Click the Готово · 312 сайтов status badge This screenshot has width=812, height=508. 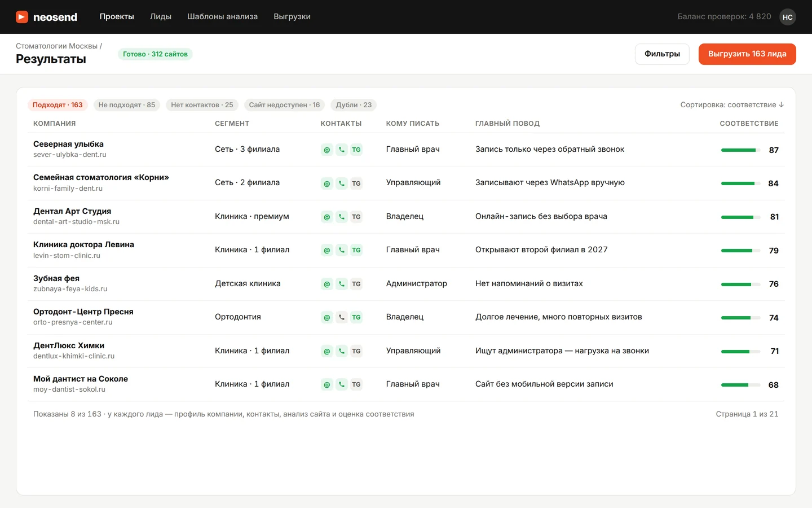pos(155,54)
